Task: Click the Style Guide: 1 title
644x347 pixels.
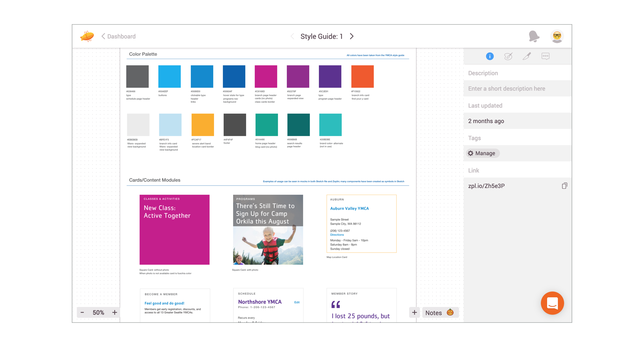Action: [x=322, y=36]
